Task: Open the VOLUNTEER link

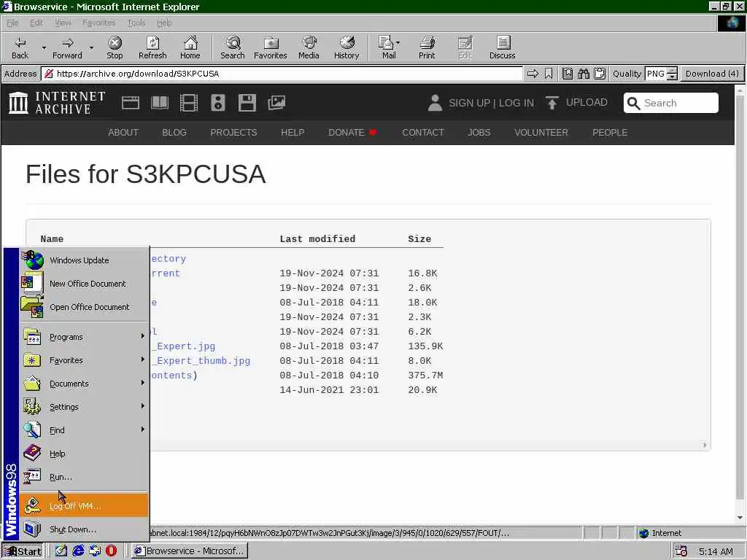Action: tap(541, 133)
